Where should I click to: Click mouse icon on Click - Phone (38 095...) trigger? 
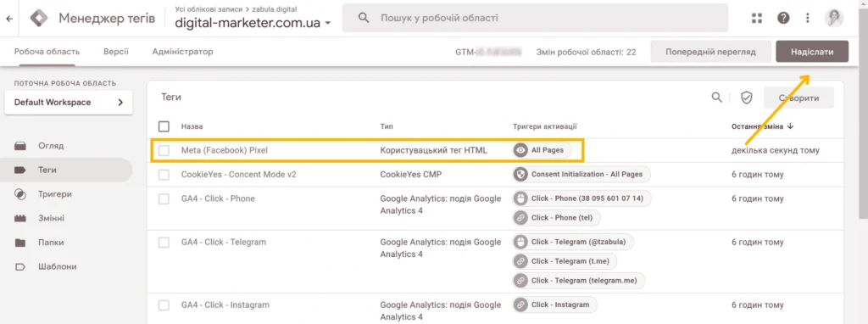pyautogui.click(x=520, y=198)
